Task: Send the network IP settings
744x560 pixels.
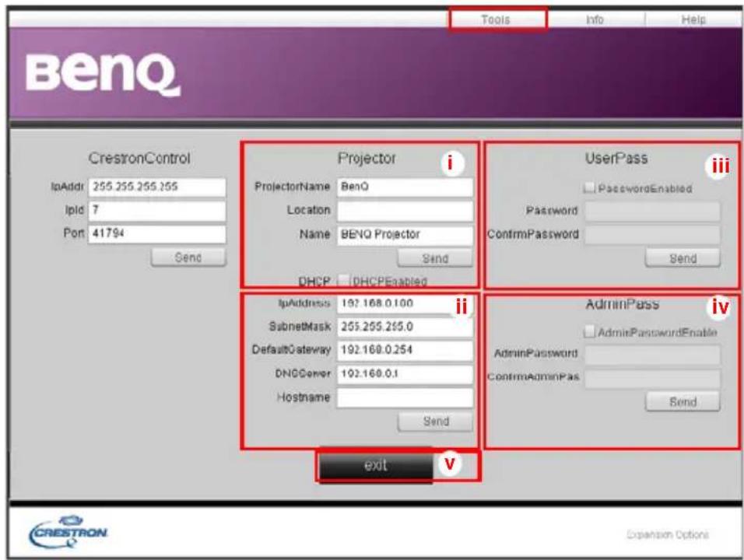Action: pyautogui.click(x=436, y=422)
